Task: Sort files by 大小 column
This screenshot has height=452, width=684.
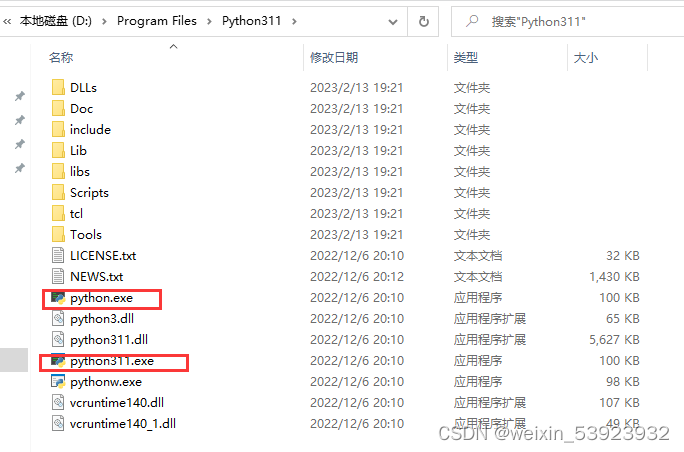Action: click(586, 57)
